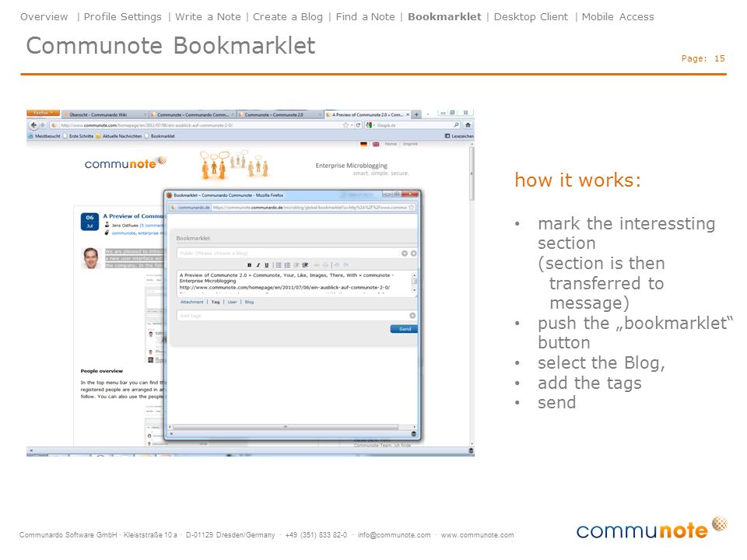Click the blog chooser field in Bookmarklet popup
Image resolution: width=747 pixels, height=560 pixels.
288,254
